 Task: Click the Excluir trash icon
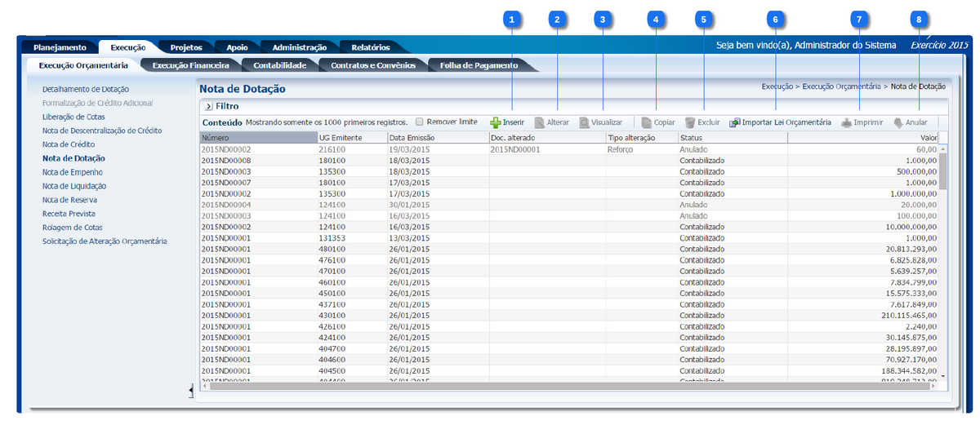point(690,122)
